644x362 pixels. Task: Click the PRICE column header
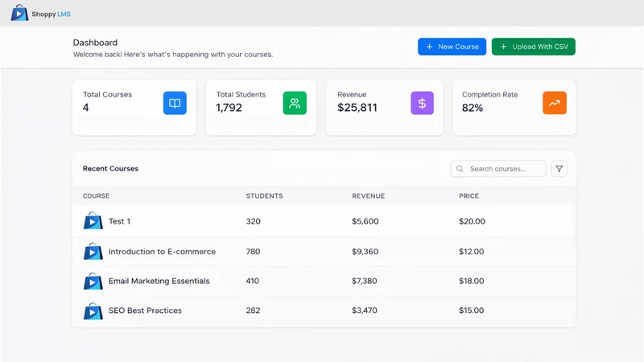(x=469, y=195)
